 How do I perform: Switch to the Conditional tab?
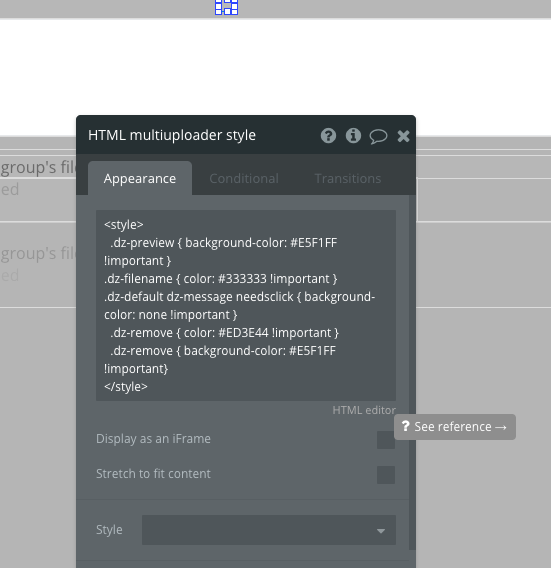pyautogui.click(x=244, y=179)
